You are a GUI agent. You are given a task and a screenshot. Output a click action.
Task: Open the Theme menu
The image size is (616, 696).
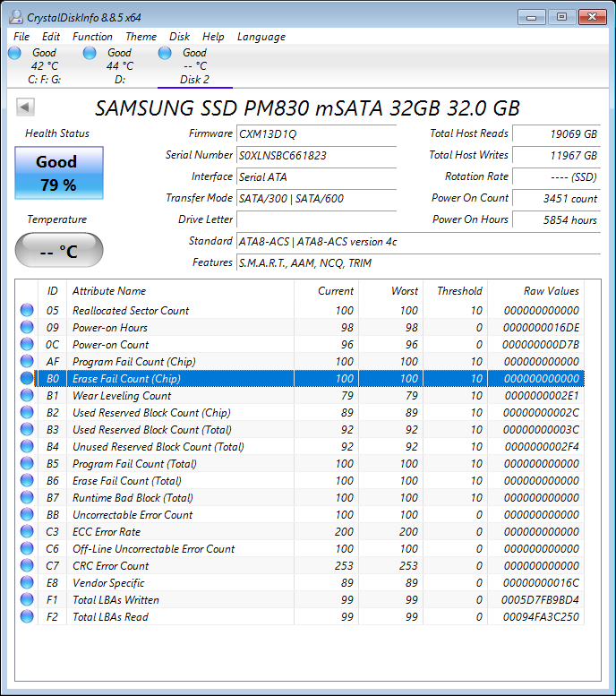141,37
